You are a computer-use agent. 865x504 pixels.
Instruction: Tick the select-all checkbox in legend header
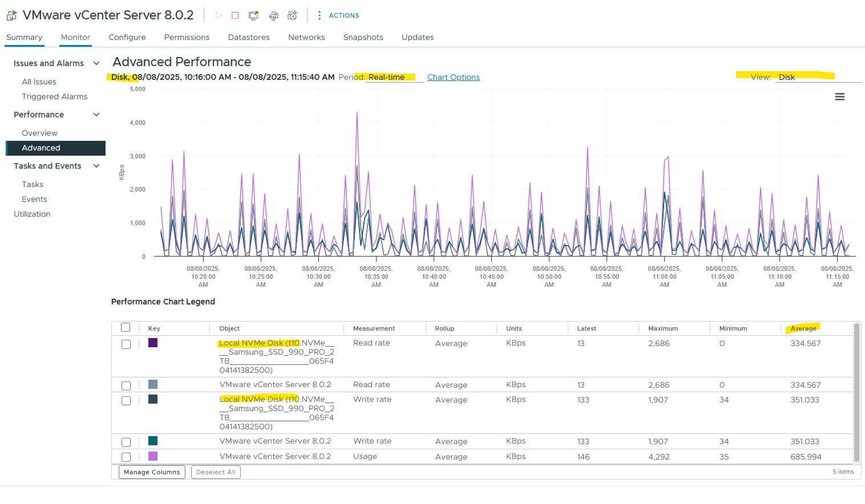pyautogui.click(x=126, y=327)
